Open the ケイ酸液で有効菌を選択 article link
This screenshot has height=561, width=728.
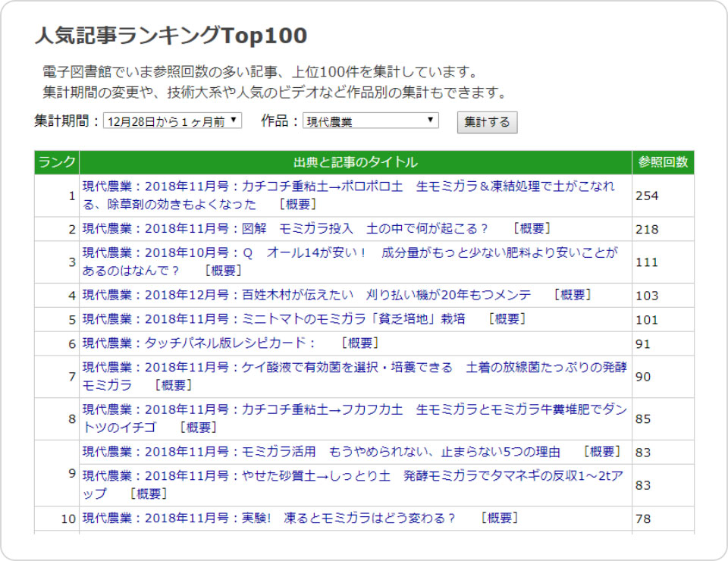click(355, 376)
